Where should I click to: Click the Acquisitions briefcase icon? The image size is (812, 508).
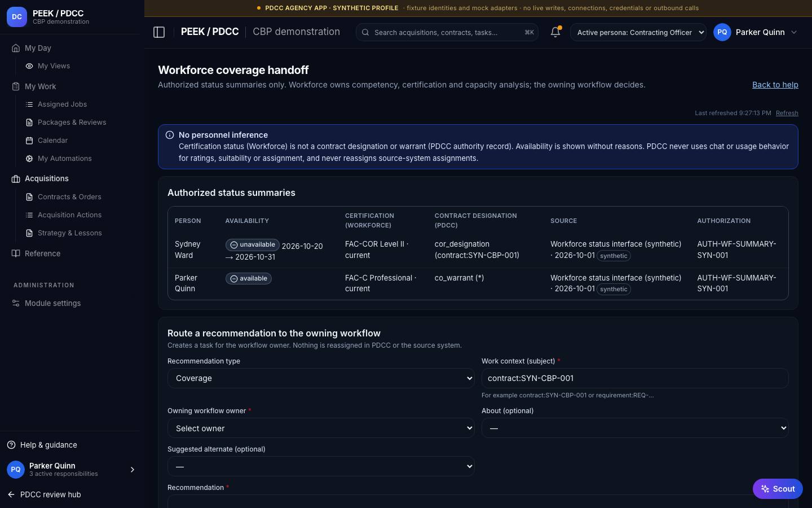coord(16,179)
